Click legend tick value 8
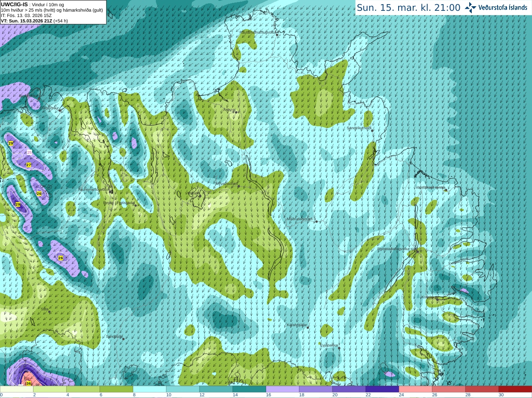The height and width of the screenshot is (398, 532). pyautogui.click(x=134, y=395)
